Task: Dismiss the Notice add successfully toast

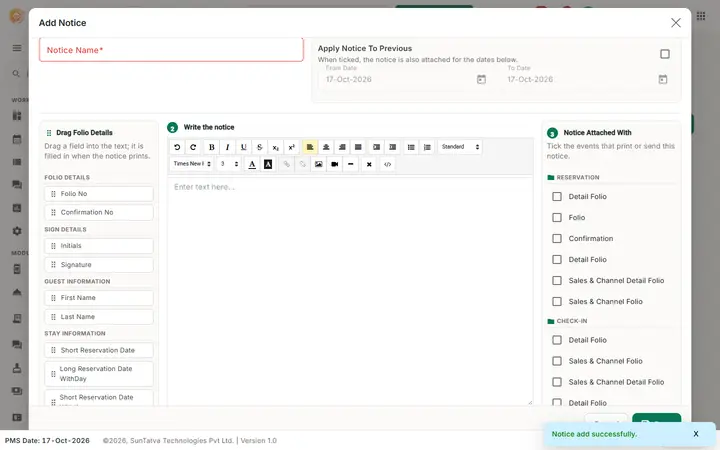Action: coord(696,434)
